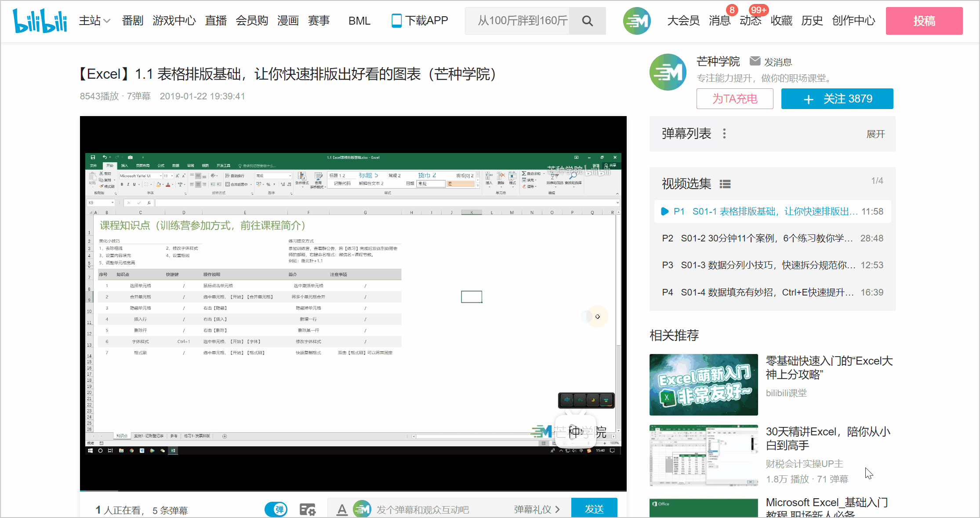This screenshot has width=980, height=518.
Task: Open danmaku font style A icon
Action: (342, 510)
